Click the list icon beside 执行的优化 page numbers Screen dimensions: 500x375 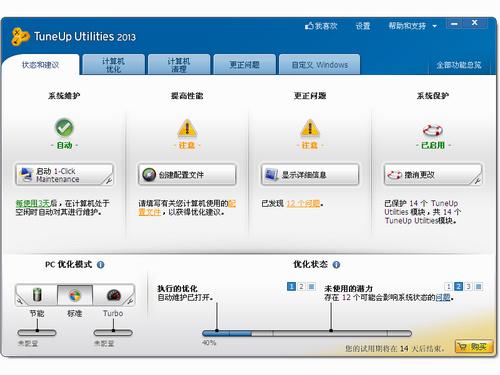pos(312,286)
